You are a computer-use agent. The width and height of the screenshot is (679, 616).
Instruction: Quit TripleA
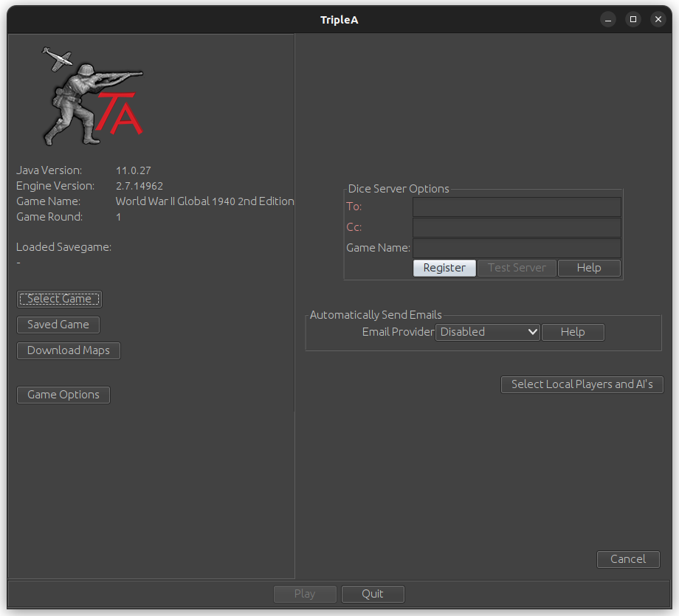click(x=373, y=594)
